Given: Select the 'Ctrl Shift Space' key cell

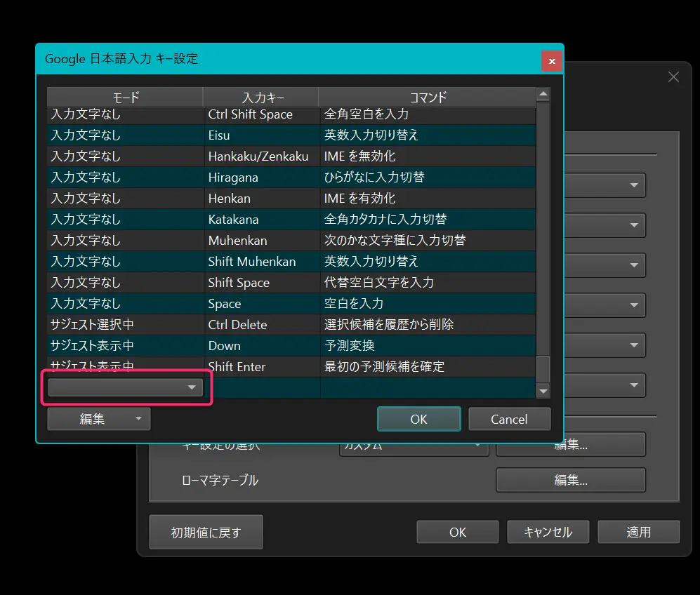Looking at the screenshot, I should [x=262, y=114].
